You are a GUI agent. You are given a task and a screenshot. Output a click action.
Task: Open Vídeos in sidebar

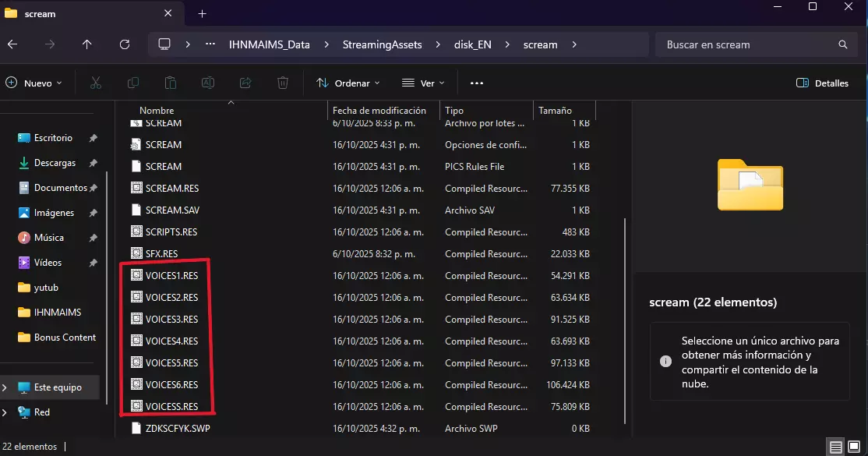pos(48,263)
